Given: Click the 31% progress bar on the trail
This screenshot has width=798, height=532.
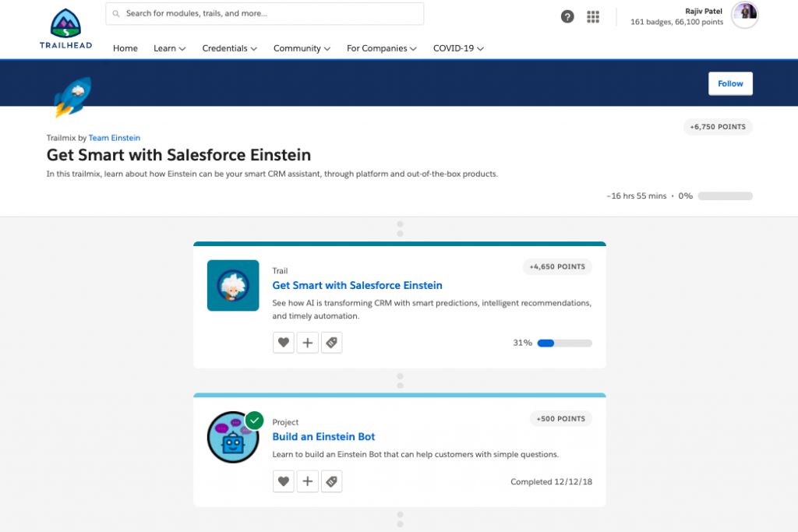Looking at the screenshot, I should pos(564,343).
